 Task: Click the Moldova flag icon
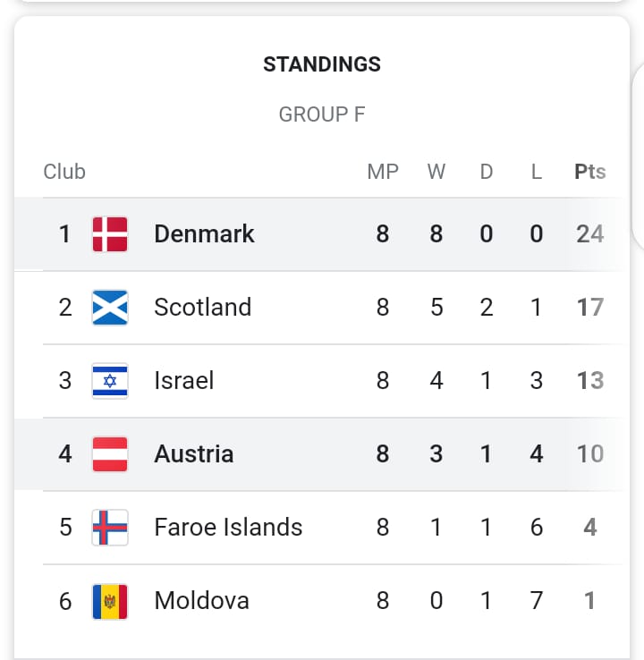click(110, 601)
